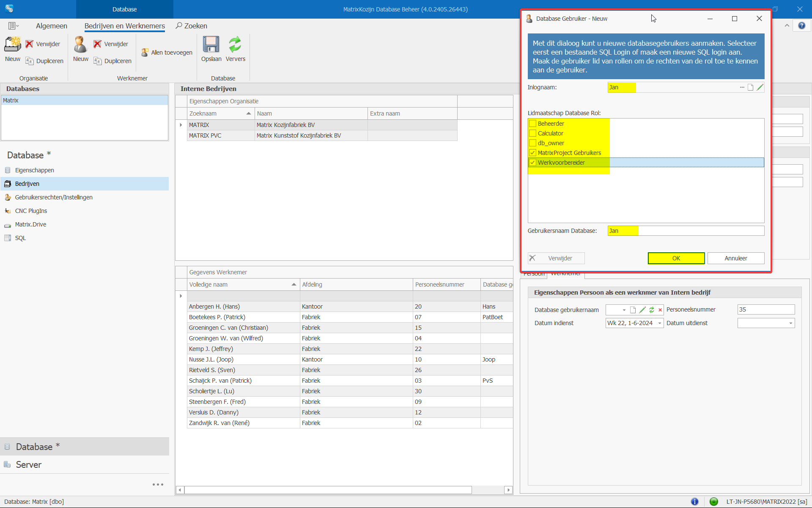Click the Nieuw organisatie icon
The height and width of the screenshot is (508, 812).
[x=13, y=49]
